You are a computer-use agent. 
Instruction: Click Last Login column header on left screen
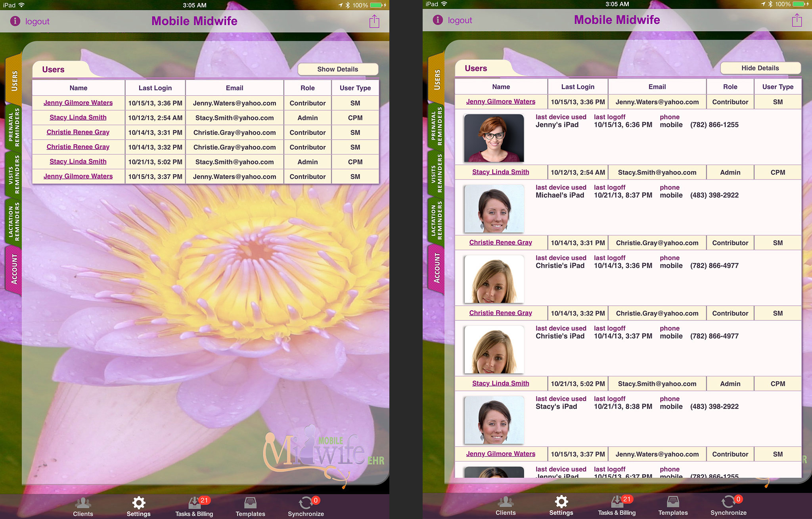[x=155, y=88]
